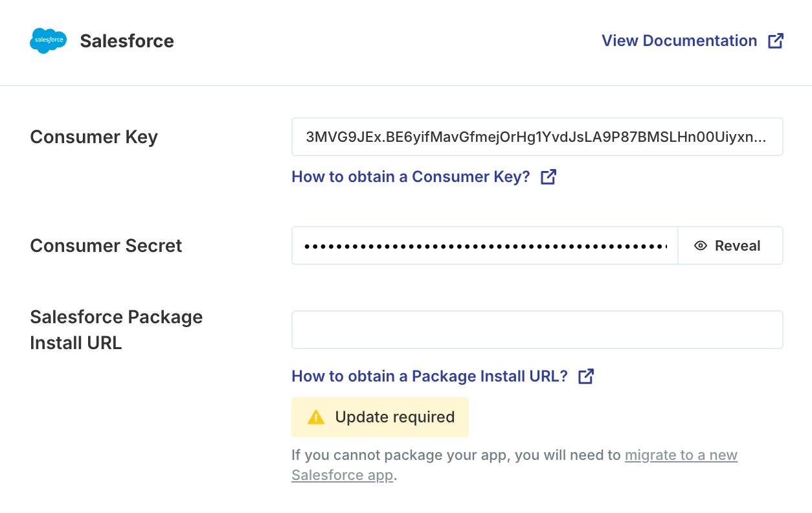Focus the Consumer Key text field
The image size is (812, 513).
537,137
